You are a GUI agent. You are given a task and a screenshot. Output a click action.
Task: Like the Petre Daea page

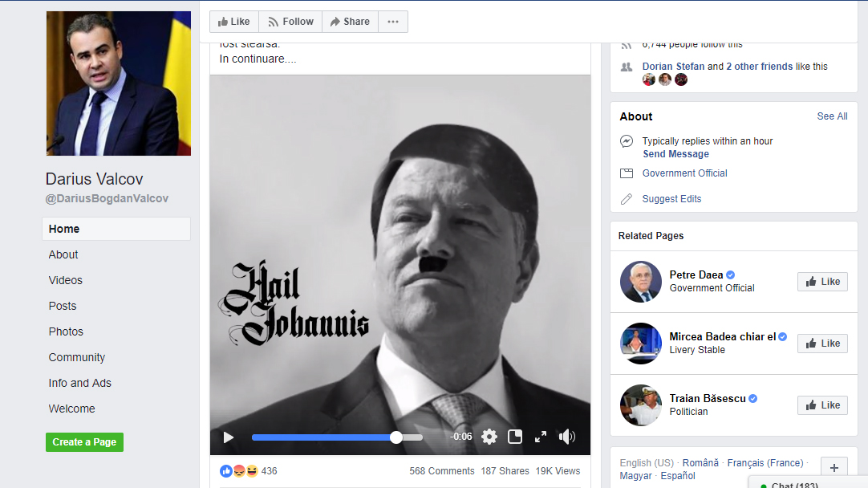tap(822, 282)
